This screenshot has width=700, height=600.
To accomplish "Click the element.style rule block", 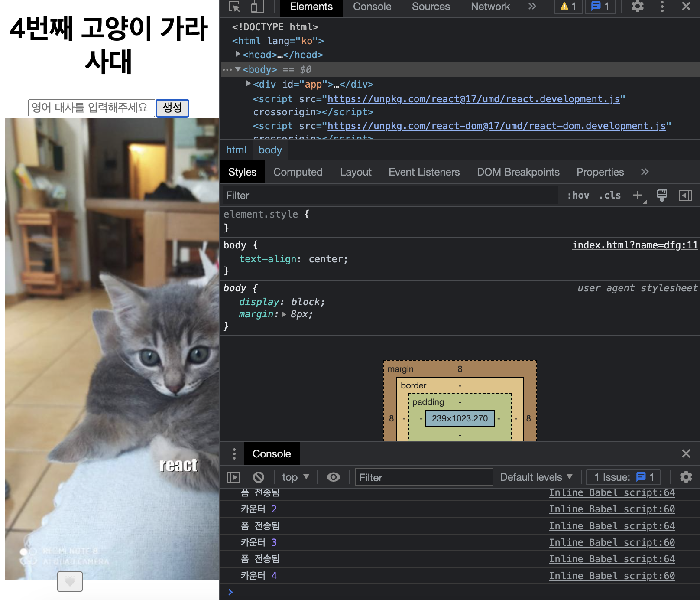I will click(460, 221).
